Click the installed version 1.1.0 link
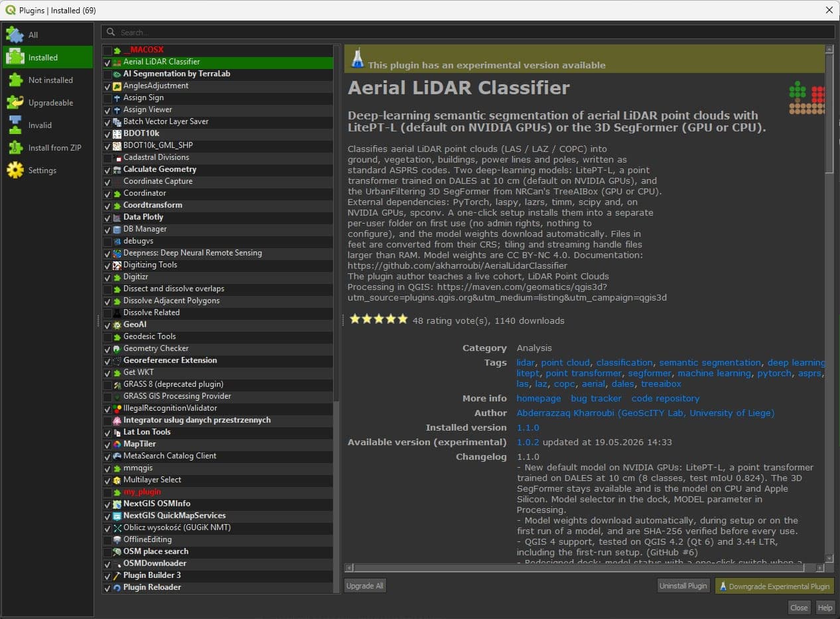The width and height of the screenshot is (840, 619). (x=527, y=427)
